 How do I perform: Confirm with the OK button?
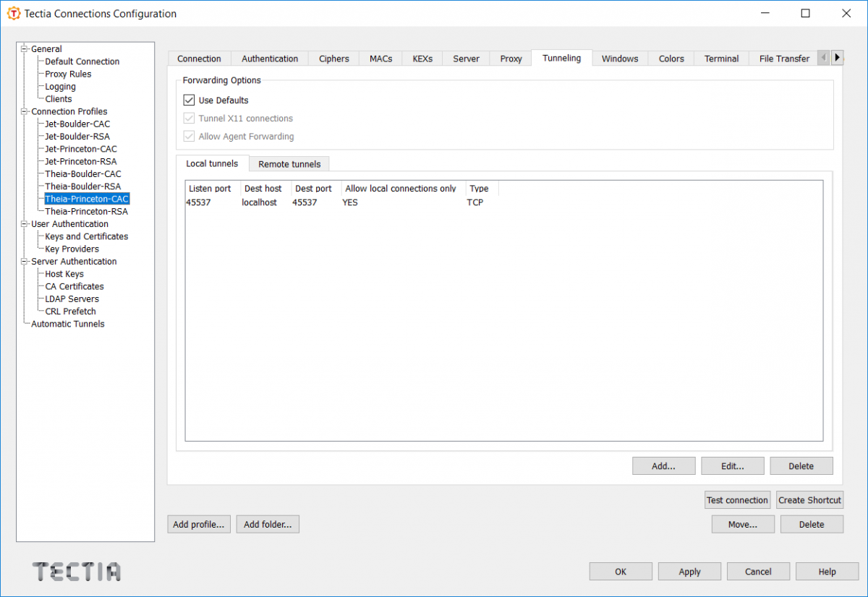click(621, 572)
